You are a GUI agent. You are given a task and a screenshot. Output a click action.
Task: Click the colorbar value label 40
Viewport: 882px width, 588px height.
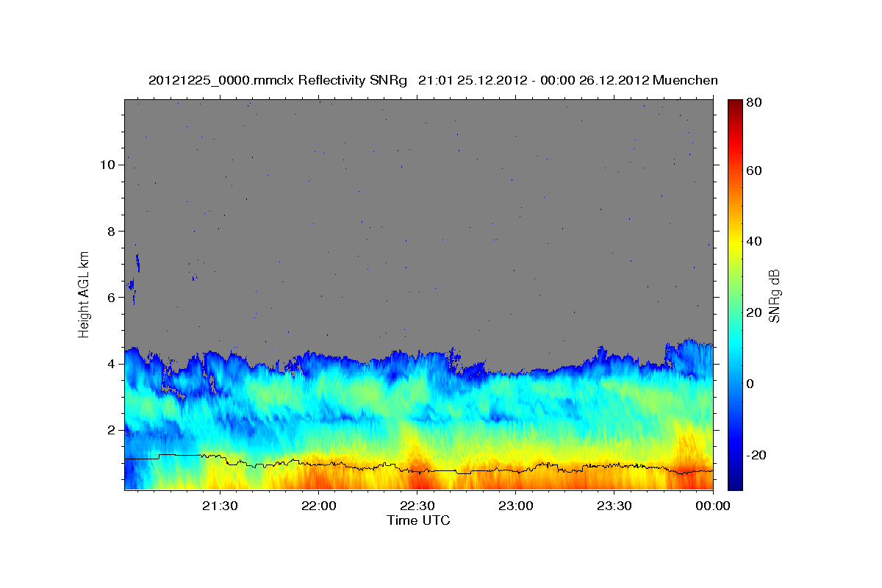tap(753, 241)
